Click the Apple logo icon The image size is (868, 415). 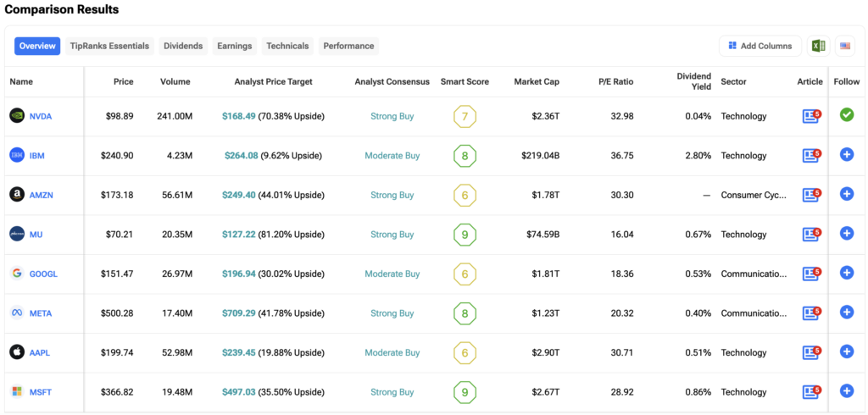16,352
